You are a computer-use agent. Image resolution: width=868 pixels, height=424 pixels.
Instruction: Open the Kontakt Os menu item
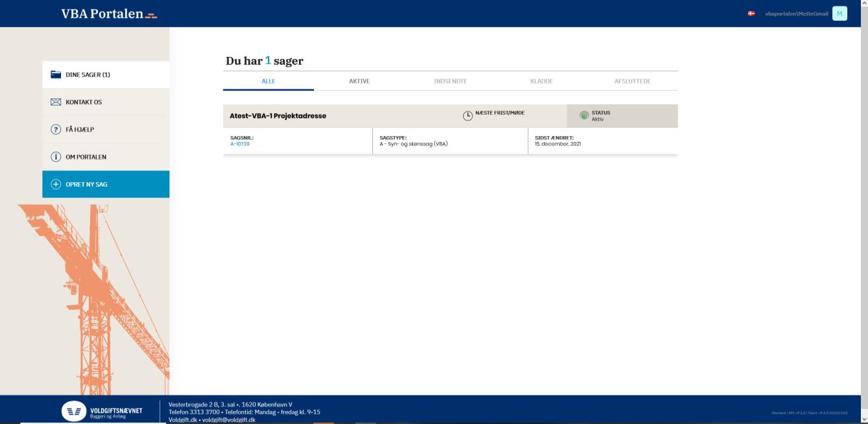[106, 102]
